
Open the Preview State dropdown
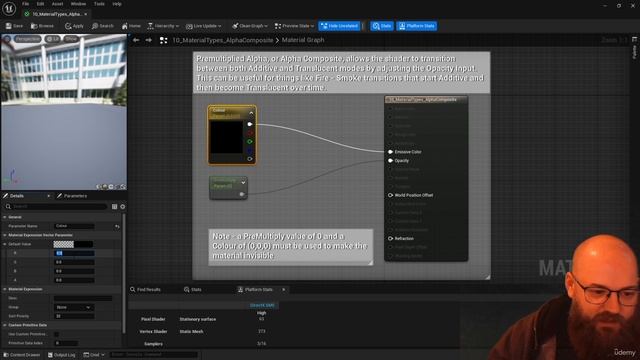click(x=294, y=26)
